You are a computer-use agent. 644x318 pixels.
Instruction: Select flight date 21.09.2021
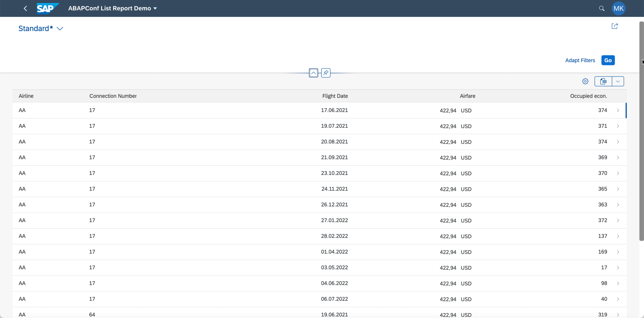[335, 157]
